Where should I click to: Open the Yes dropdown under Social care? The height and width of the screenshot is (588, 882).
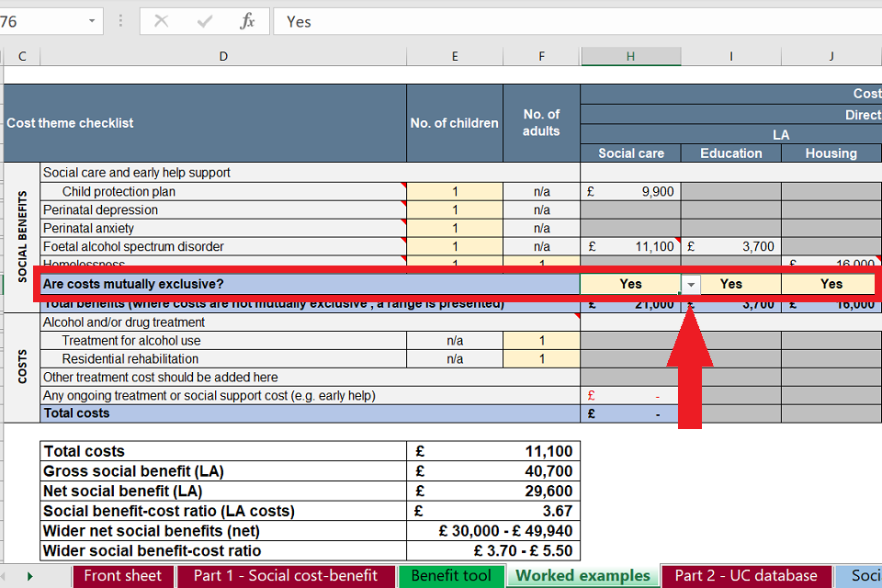click(691, 285)
